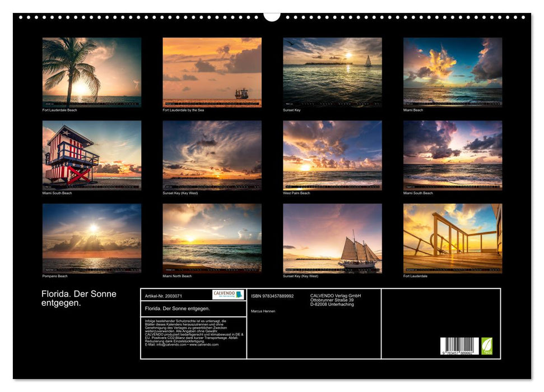The height and width of the screenshot is (392, 544).
Task: Click the title Florida. Der Sonne entgegen.
Action: 78,298
